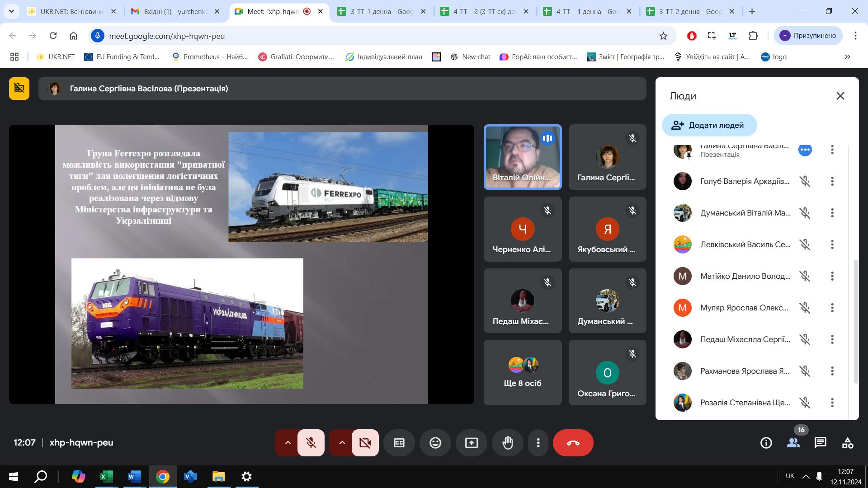Image resolution: width=868 pixels, height=488 pixels.
Task: Select the Ще 8 осіб tile
Action: click(523, 373)
